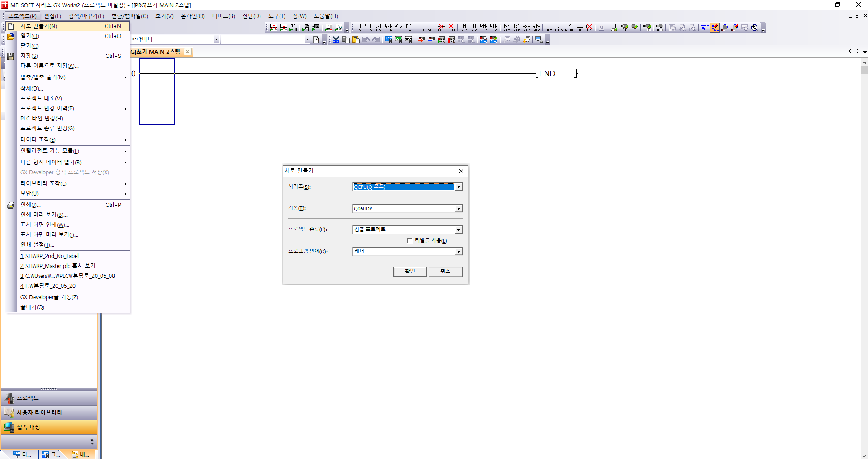Insert falling pulse contact sF8 icon
Screen dimensions: 868x459
point(474,28)
